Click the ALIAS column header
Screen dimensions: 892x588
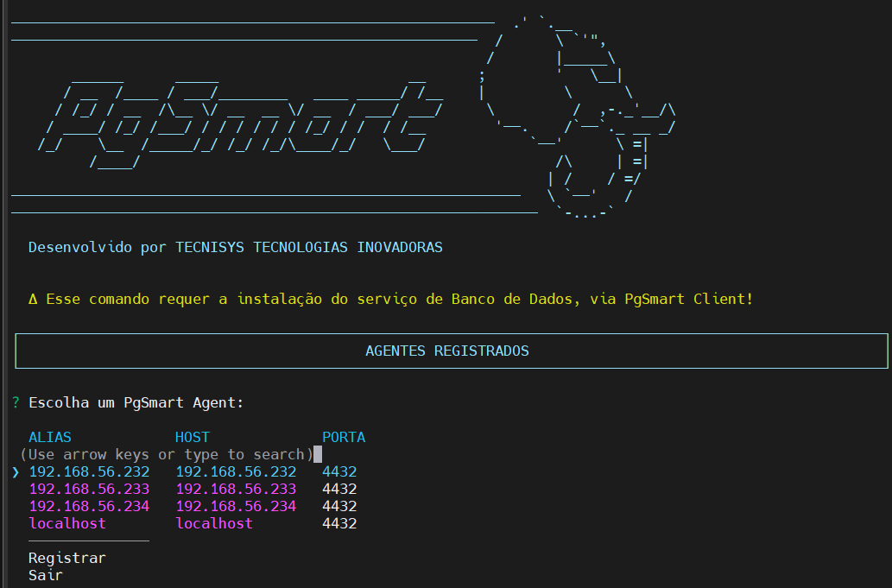(50, 437)
